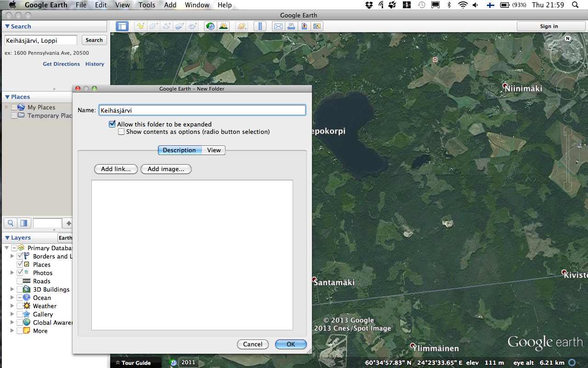Collapse the Primary Database tree node
The width and height of the screenshot is (588, 368).
(x=6, y=248)
